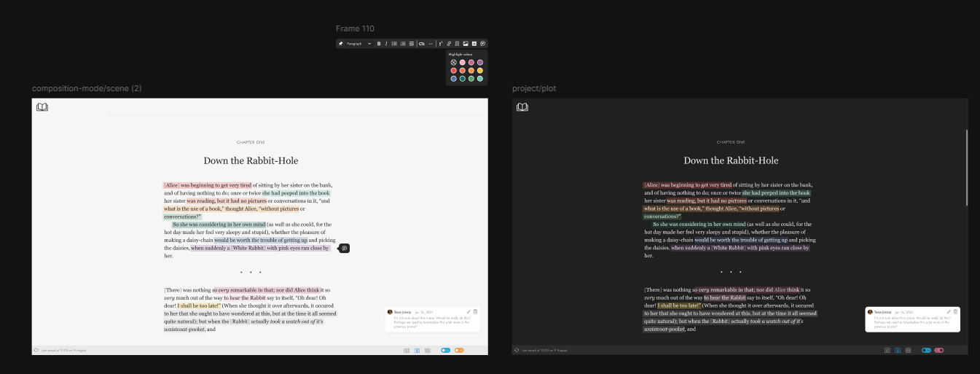Select third layout view in light frame

[x=428, y=351]
